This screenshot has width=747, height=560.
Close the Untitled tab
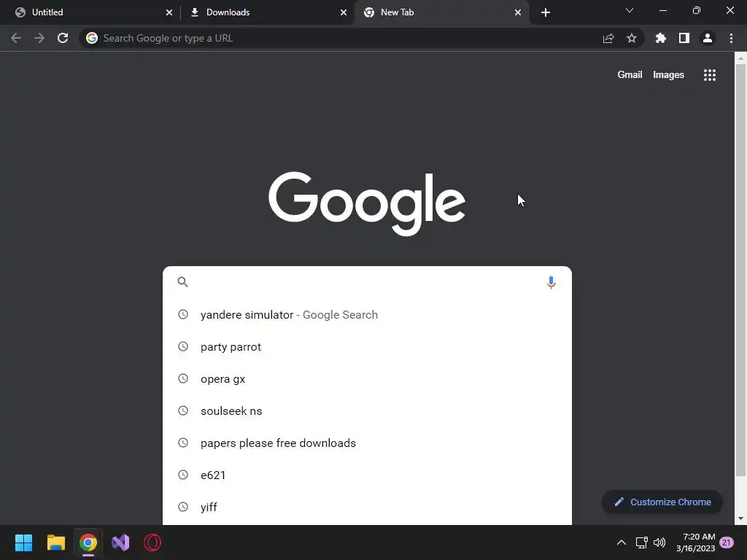[169, 12]
